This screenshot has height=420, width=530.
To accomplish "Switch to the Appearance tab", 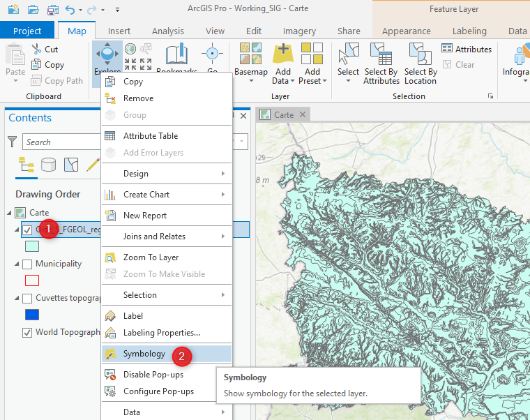I will click(407, 31).
